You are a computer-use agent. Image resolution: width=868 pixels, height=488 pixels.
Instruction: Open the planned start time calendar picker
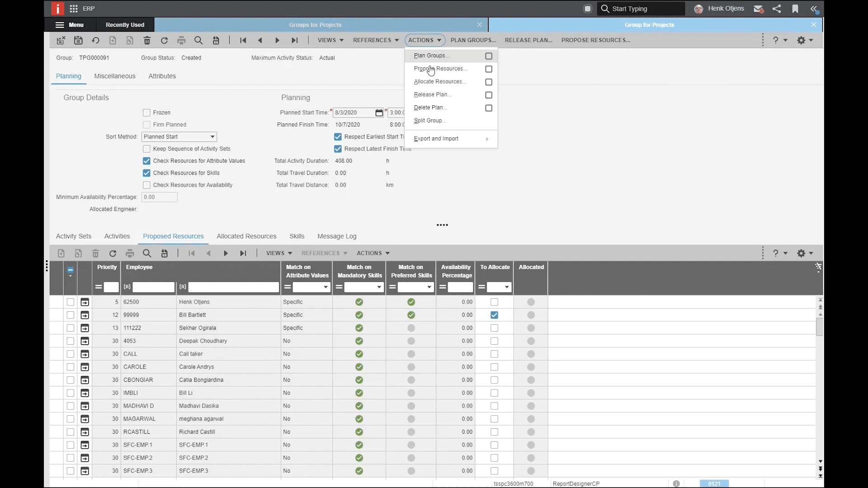pos(379,113)
